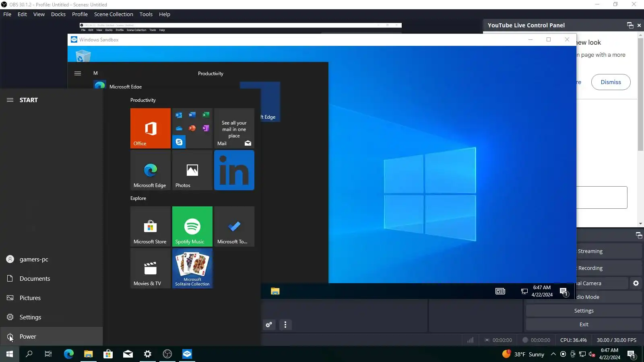Screen dimensions: 644x362
Task: Click the muted volume tray icon
Action: 592,354
